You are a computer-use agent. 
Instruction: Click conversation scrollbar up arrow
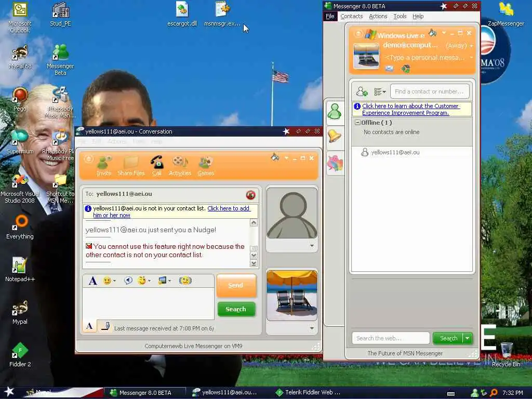point(254,222)
